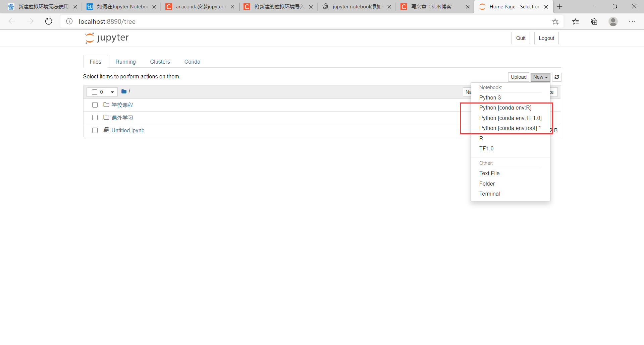Refresh the notebook list icon
Image resolution: width=644 pixels, height=345 pixels.
(x=557, y=77)
